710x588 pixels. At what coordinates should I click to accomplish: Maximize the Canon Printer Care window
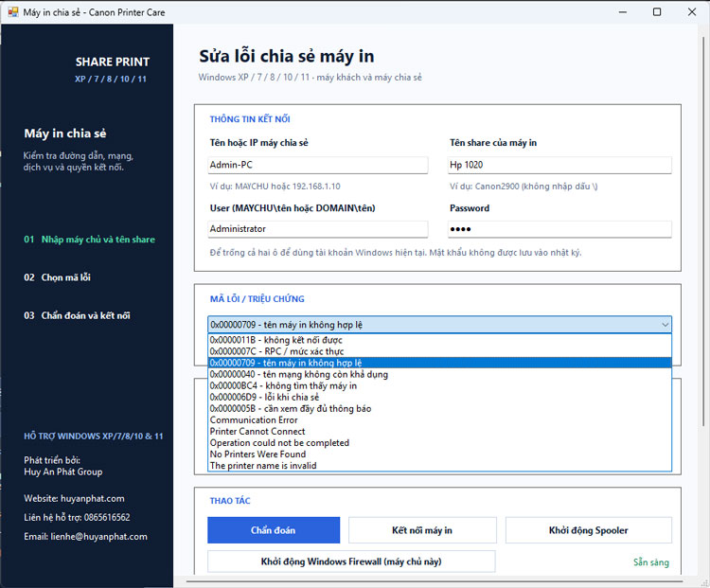(x=657, y=12)
